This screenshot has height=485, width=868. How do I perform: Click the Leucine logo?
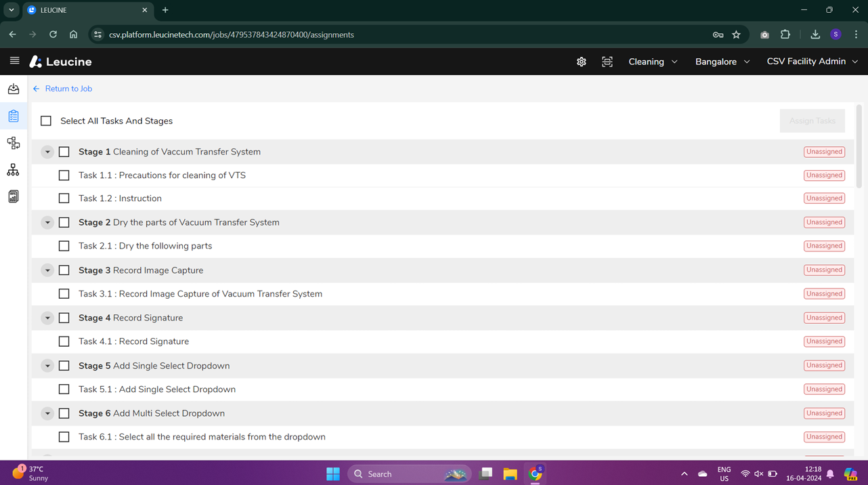[60, 62]
